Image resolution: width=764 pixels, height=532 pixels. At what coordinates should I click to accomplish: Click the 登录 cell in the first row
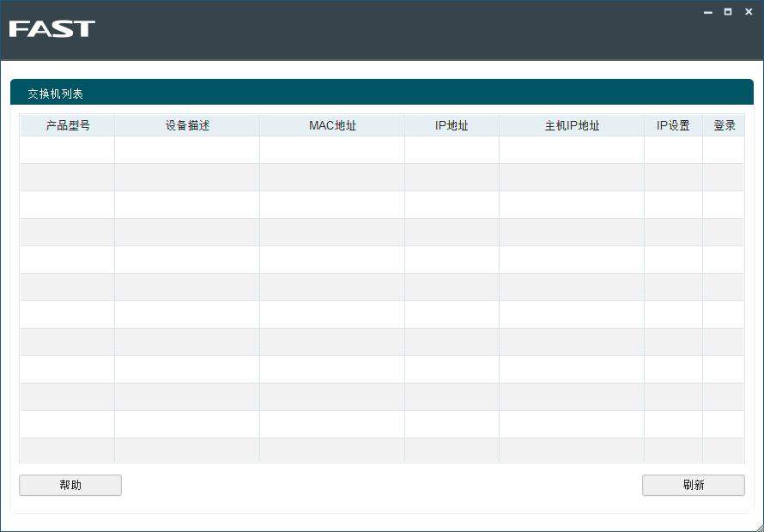coord(724,149)
